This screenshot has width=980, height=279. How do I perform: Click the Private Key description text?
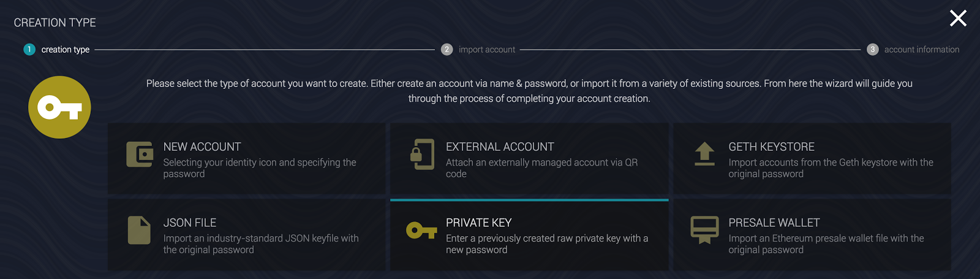[x=547, y=244]
